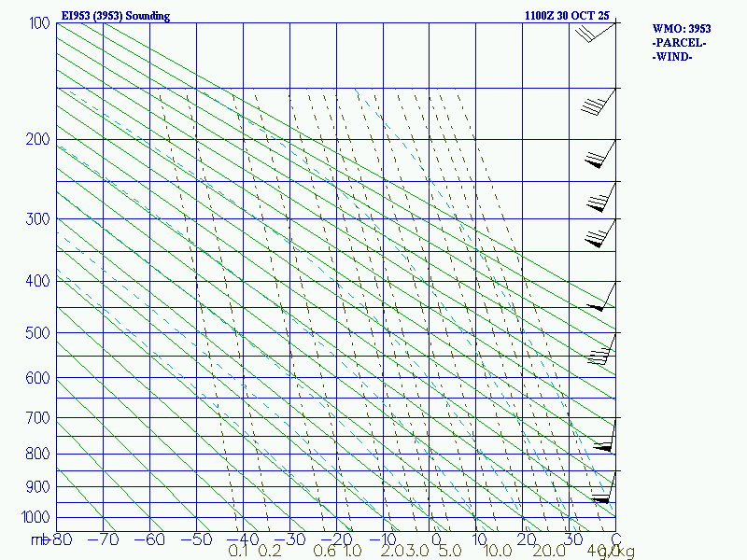The width and height of the screenshot is (747, 560).
Task: Select the 300 pressure axis label
Action: tap(37, 219)
